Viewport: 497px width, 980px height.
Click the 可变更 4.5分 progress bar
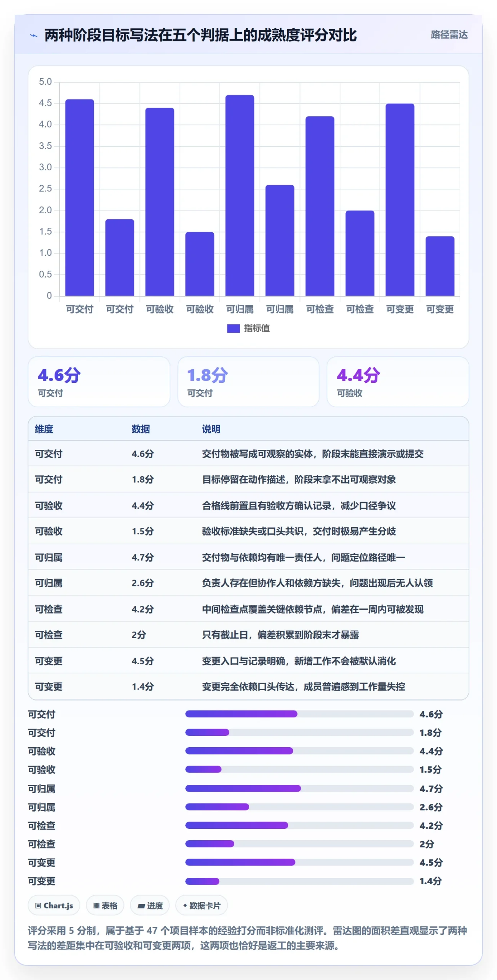pyautogui.click(x=299, y=862)
